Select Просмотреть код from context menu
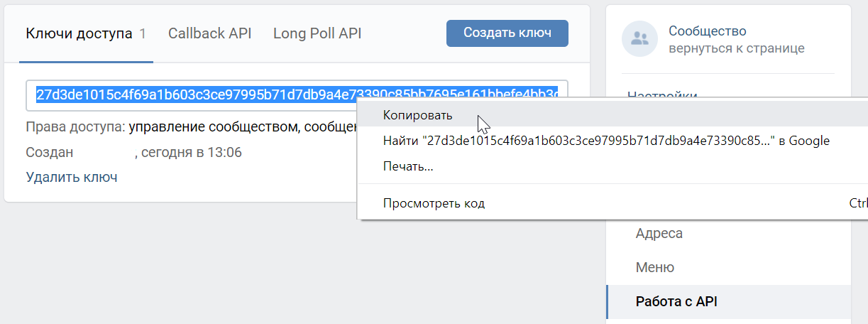 [434, 203]
